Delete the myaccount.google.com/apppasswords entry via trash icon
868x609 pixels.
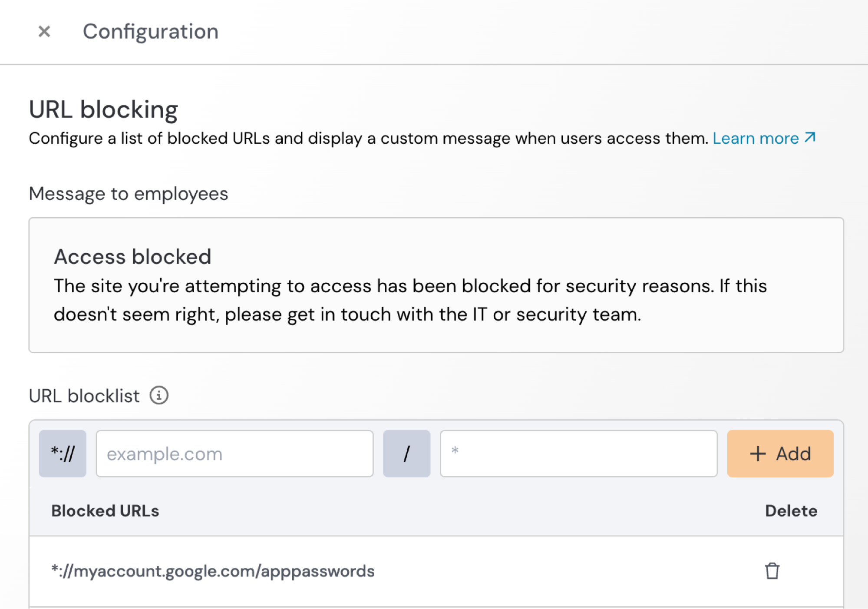pyautogui.click(x=772, y=571)
